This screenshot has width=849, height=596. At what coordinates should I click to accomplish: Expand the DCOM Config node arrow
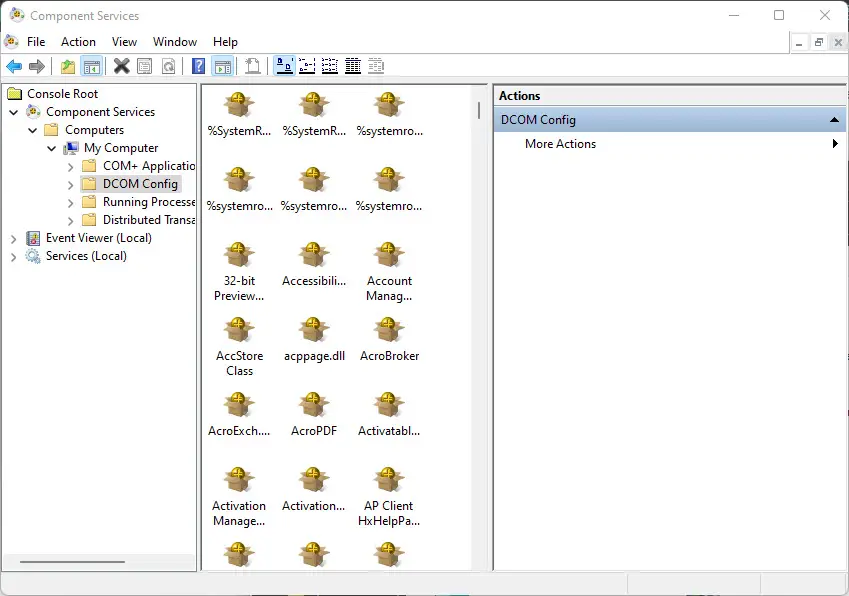click(70, 185)
